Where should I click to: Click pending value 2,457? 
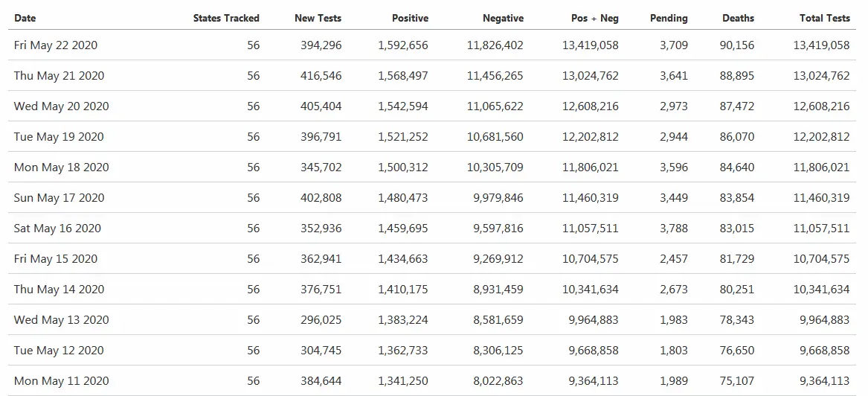[x=674, y=259]
